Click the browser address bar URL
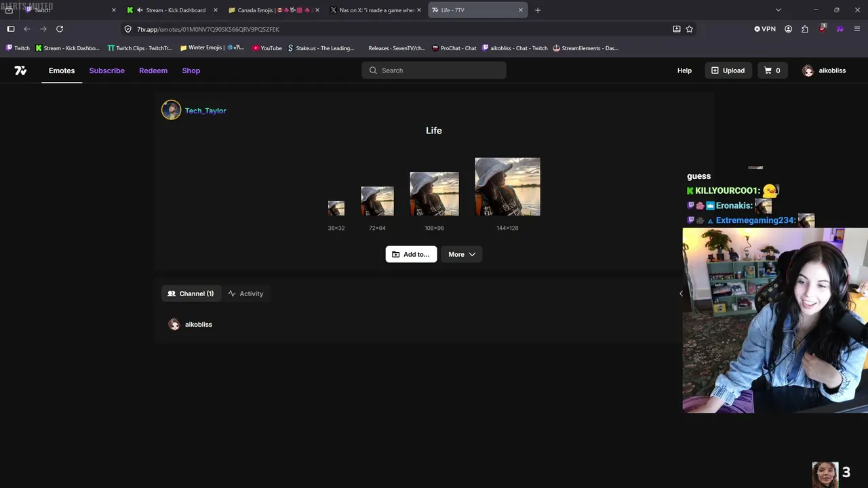The height and width of the screenshot is (488, 868). point(208,29)
